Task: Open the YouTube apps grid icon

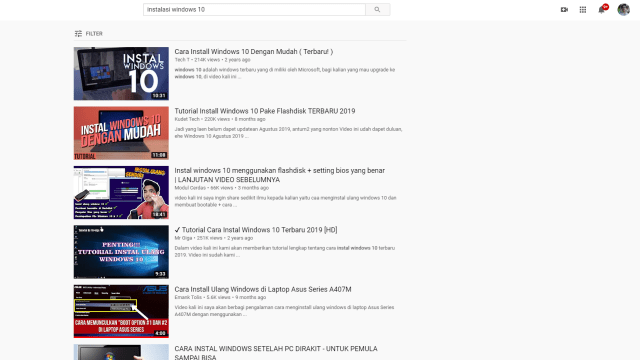Action: point(583,9)
